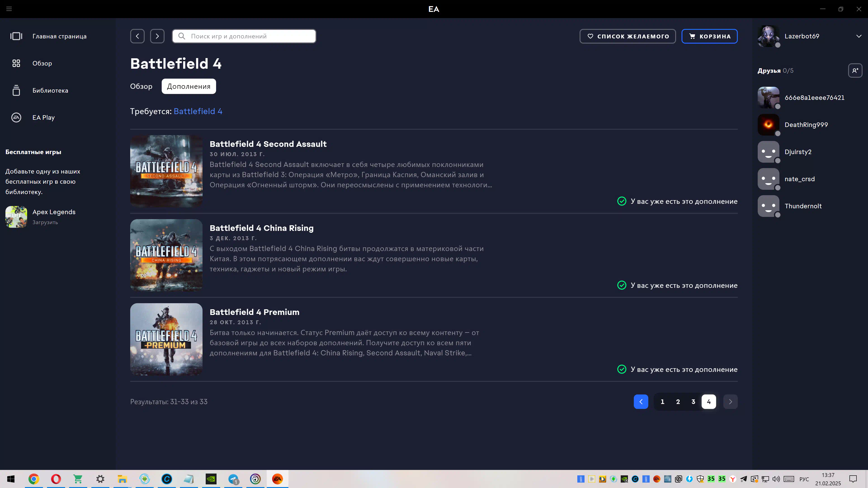Click the owned checkmark for China Rising
Viewport: 868px width, 488px height.
(x=622, y=285)
